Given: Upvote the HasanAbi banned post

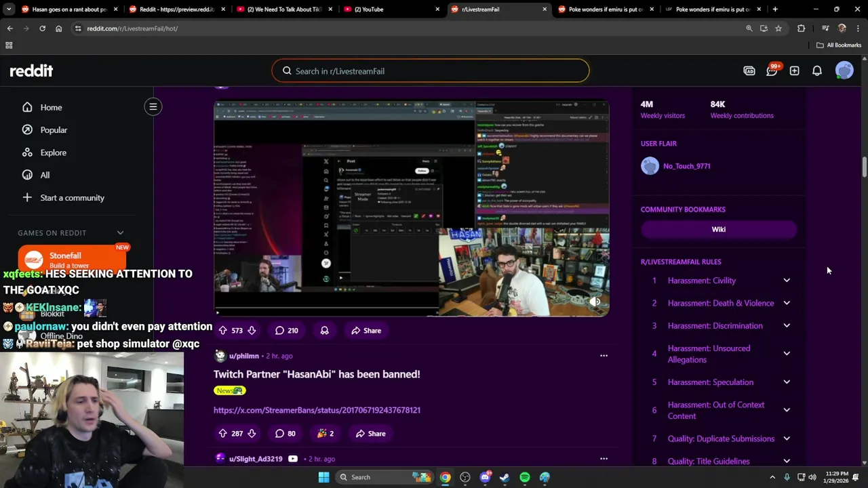Looking at the screenshot, I should tap(222, 433).
